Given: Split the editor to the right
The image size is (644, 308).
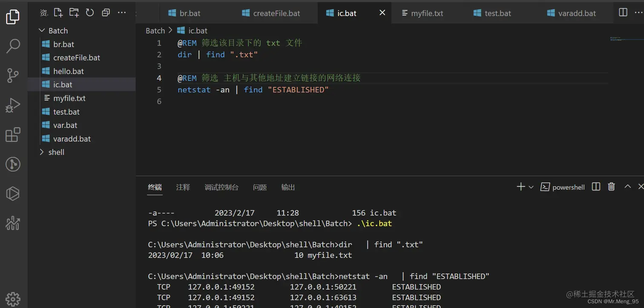Looking at the screenshot, I should 623,12.
